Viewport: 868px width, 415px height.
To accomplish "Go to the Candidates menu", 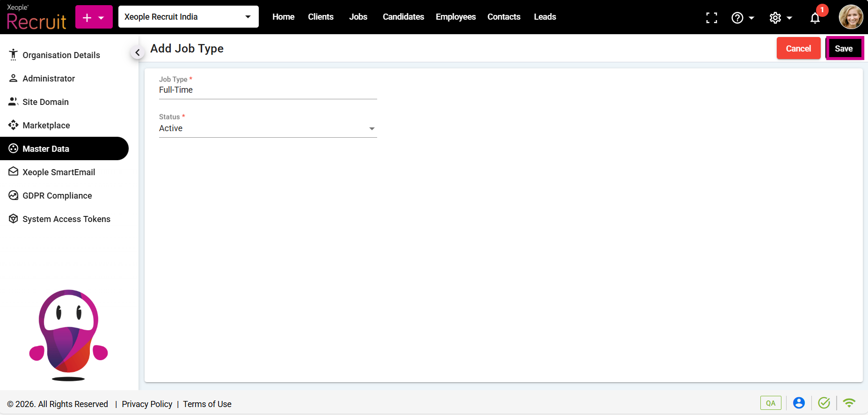I will [403, 17].
